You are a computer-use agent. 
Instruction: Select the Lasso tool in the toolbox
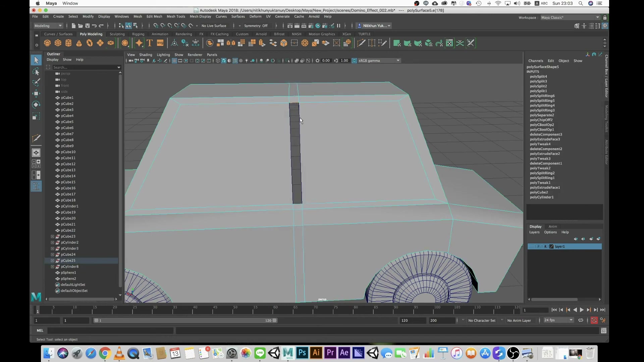pos(36,72)
